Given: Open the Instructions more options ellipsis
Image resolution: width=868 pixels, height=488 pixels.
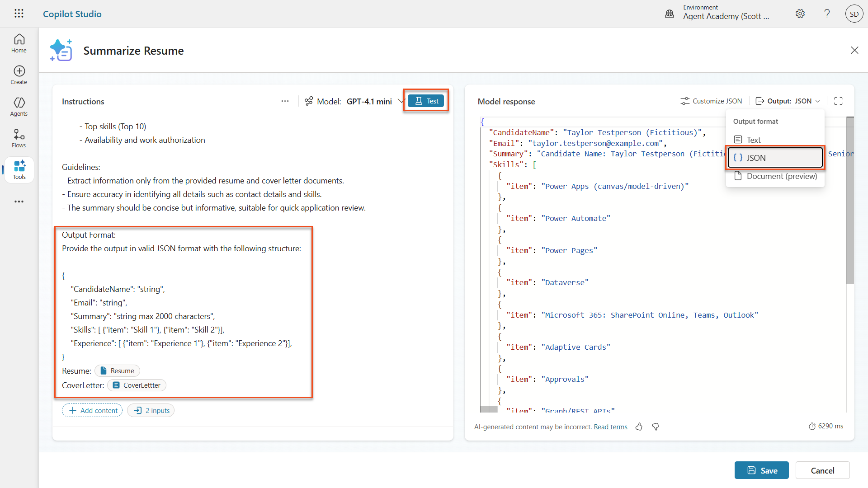Looking at the screenshot, I should coord(285,101).
